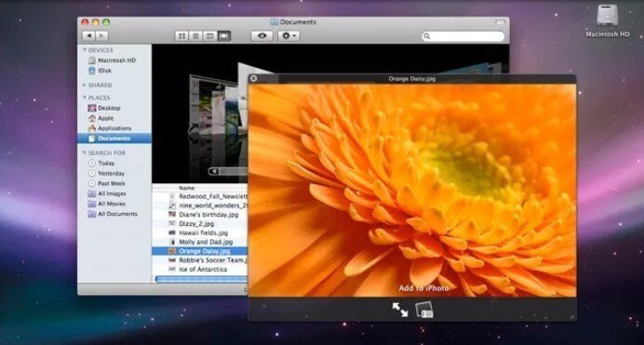Collapse the DEVICES sidebar section
644x345 pixels.
(x=85, y=50)
